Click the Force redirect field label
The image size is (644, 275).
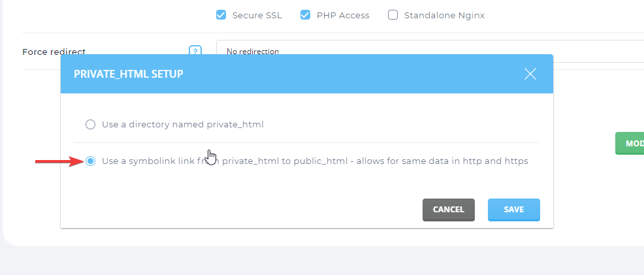pos(54,52)
